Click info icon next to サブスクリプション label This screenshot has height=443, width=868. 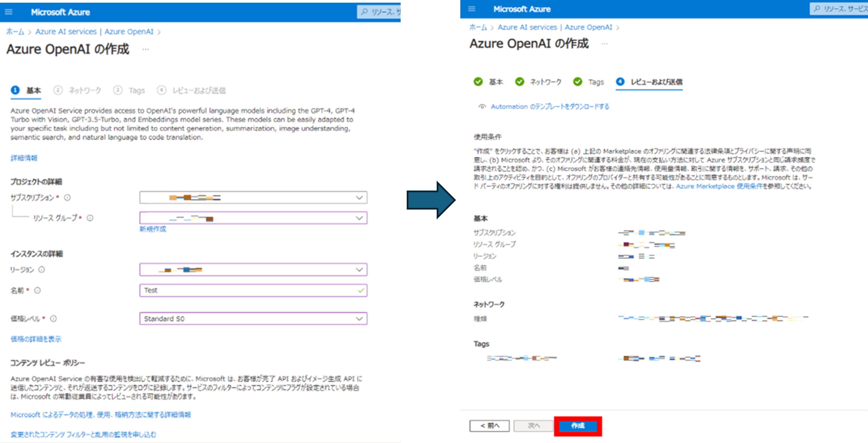coord(67,198)
